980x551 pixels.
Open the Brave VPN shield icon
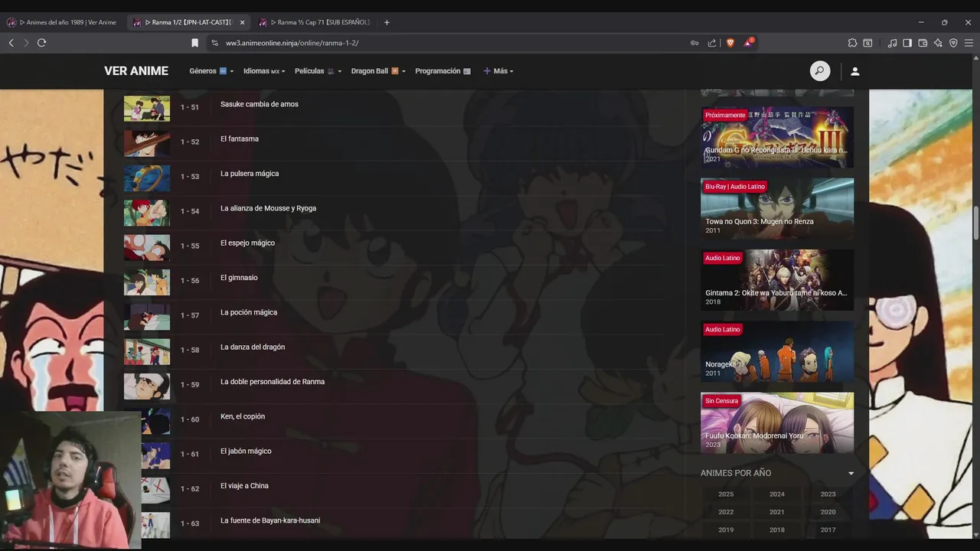tap(953, 43)
